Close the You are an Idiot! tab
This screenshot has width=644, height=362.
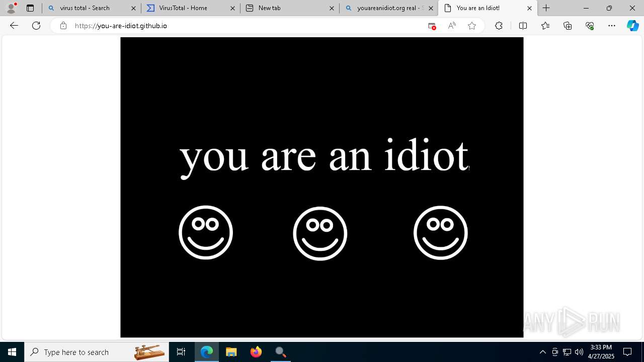click(x=529, y=8)
